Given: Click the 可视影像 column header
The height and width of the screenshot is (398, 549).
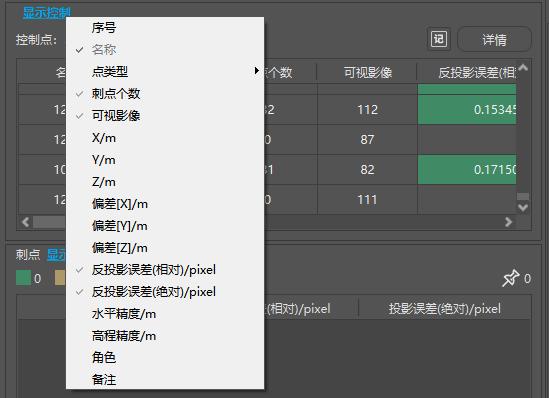Looking at the screenshot, I should (x=367, y=72).
